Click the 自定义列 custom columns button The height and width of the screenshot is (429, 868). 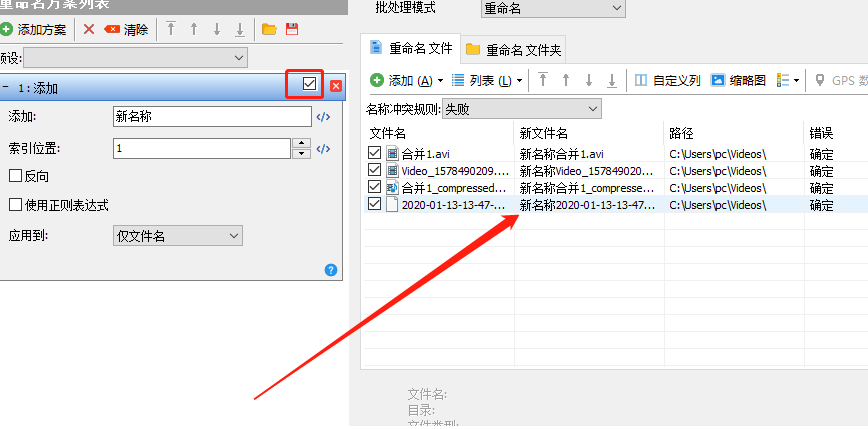pyautogui.click(x=667, y=81)
